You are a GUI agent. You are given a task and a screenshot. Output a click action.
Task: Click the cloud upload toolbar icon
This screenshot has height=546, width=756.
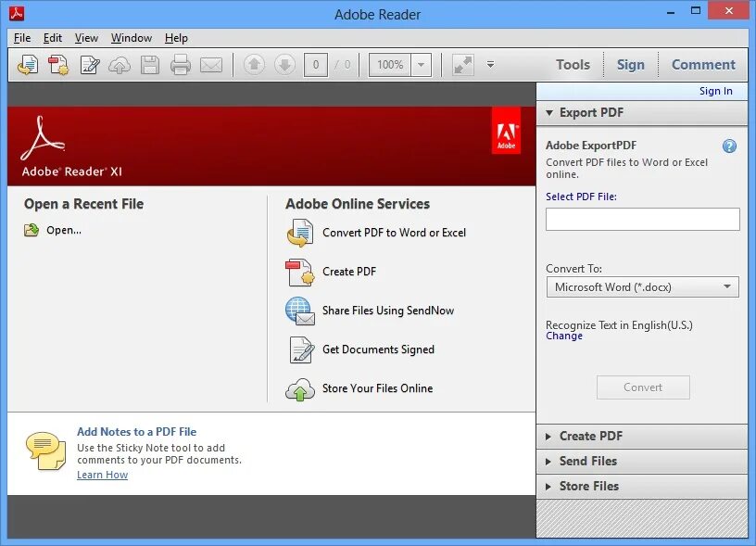tap(120, 65)
